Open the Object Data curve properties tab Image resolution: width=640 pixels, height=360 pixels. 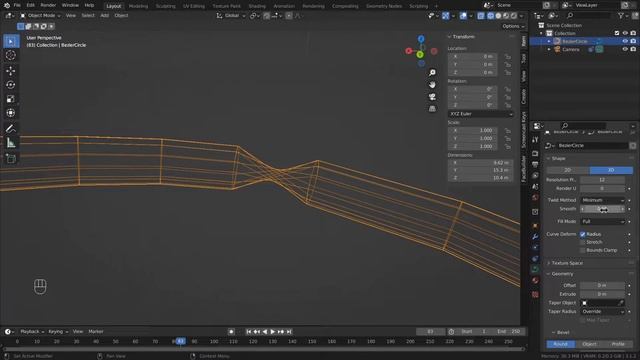[x=535, y=269]
